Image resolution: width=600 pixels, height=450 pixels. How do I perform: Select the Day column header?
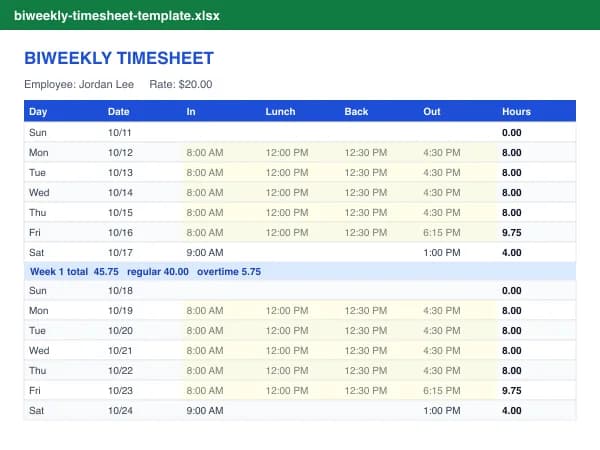coord(38,111)
